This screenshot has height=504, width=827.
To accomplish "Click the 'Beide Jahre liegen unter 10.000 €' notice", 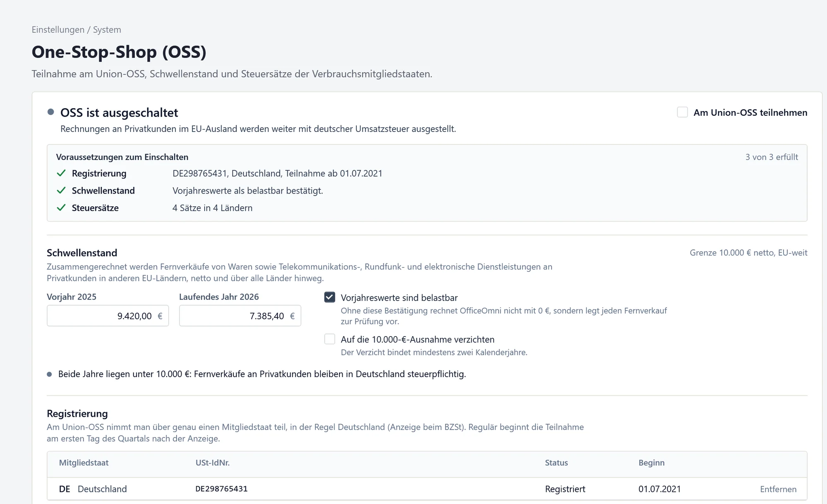I will tap(262, 374).
